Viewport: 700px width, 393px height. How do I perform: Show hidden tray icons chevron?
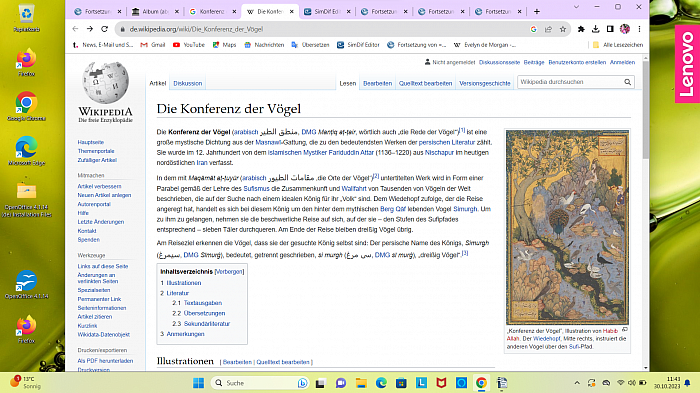point(577,383)
